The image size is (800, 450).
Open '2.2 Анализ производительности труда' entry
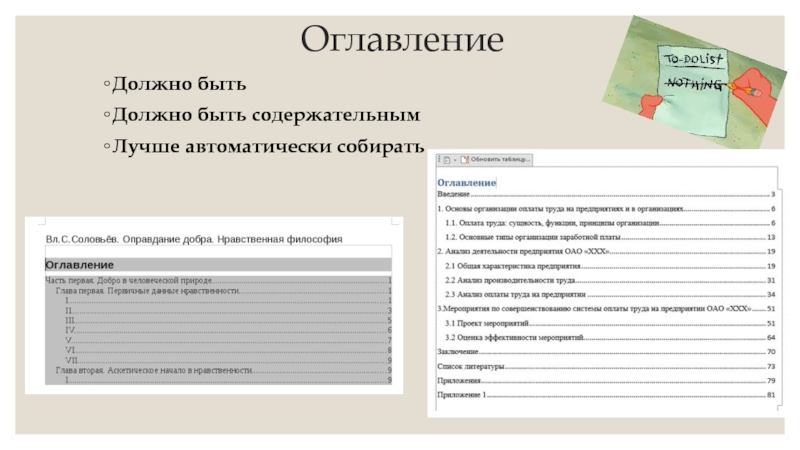point(610,280)
